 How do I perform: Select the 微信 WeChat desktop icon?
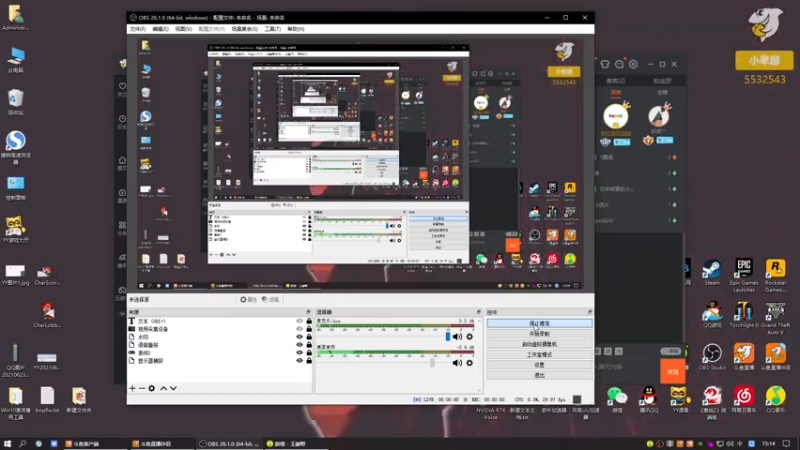(x=617, y=399)
